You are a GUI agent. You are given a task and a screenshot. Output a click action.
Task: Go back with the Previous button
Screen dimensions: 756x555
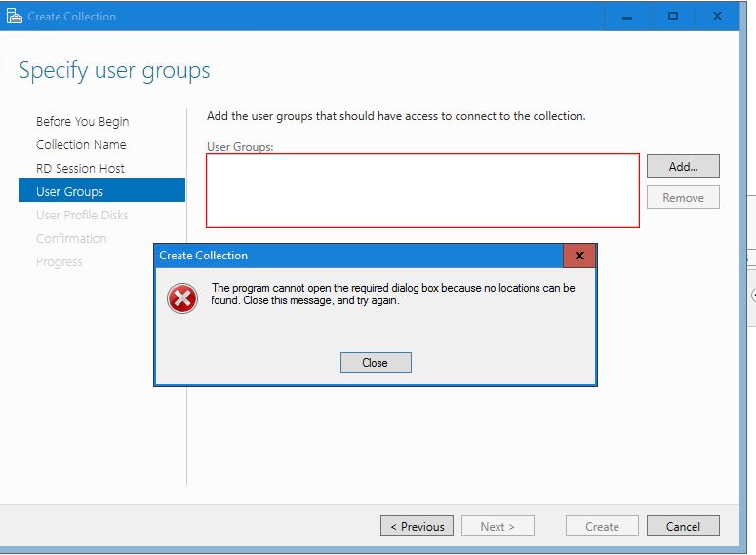[417, 526]
